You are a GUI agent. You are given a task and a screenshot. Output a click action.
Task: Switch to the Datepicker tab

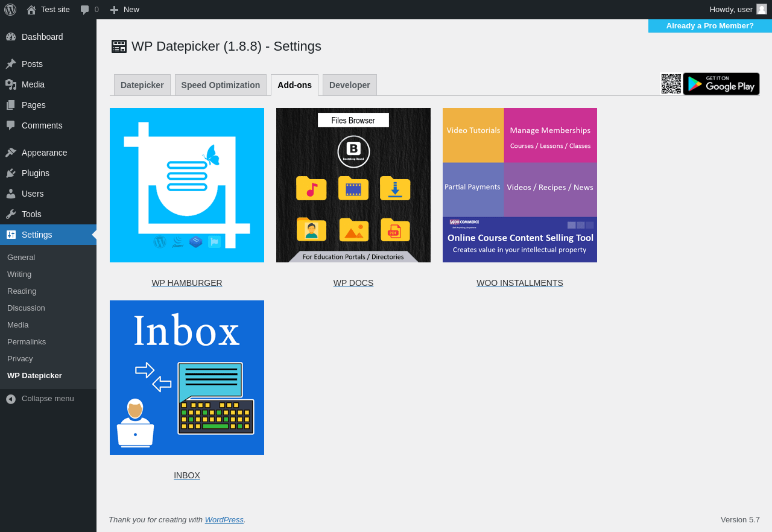(142, 85)
